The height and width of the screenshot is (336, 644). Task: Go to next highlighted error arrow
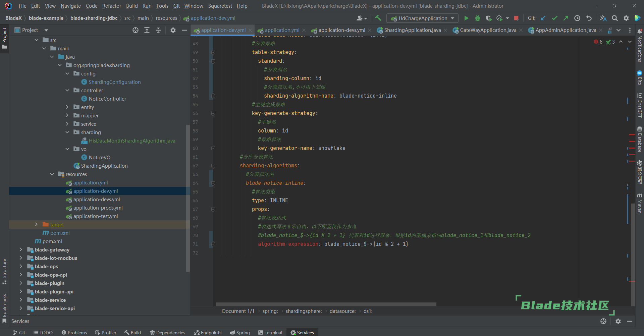630,42
